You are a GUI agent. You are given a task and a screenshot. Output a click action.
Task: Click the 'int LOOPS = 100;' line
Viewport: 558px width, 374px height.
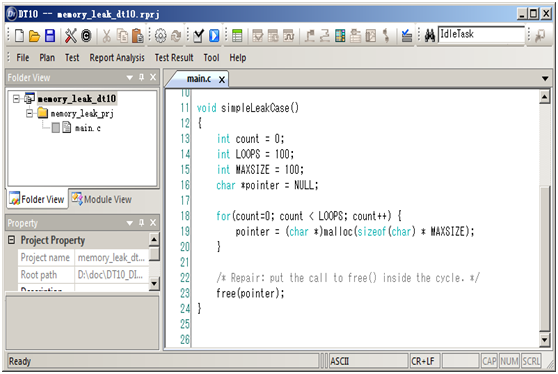(x=256, y=154)
